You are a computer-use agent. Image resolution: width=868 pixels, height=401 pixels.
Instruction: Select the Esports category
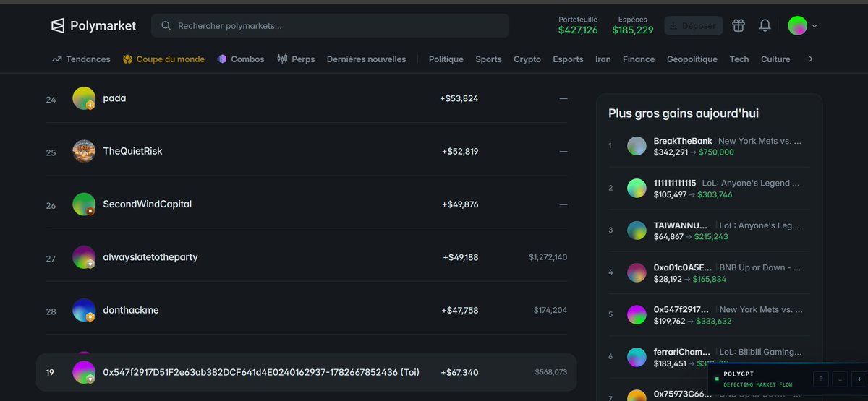tap(568, 59)
